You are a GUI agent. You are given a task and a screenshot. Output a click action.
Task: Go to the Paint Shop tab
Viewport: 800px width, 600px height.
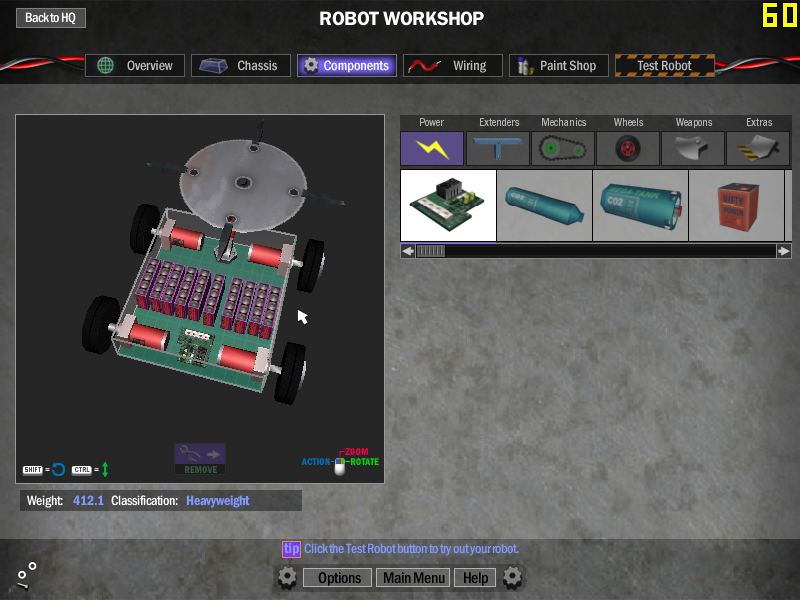pos(556,66)
